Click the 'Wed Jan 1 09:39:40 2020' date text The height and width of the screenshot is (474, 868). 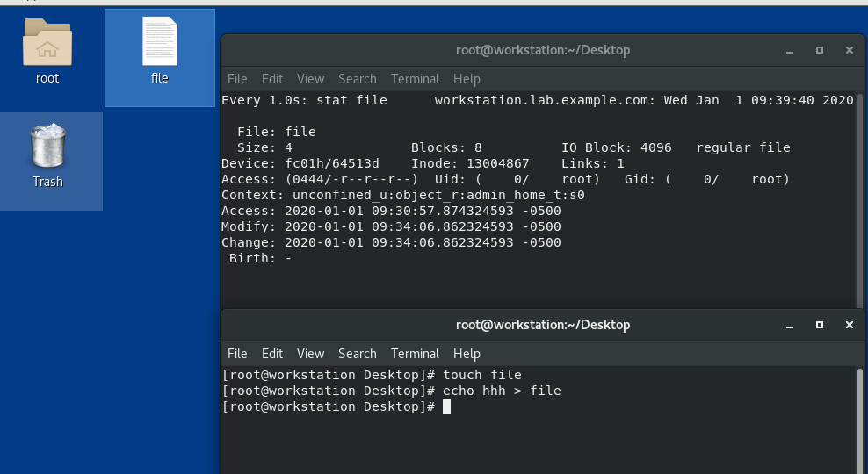(x=758, y=101)
